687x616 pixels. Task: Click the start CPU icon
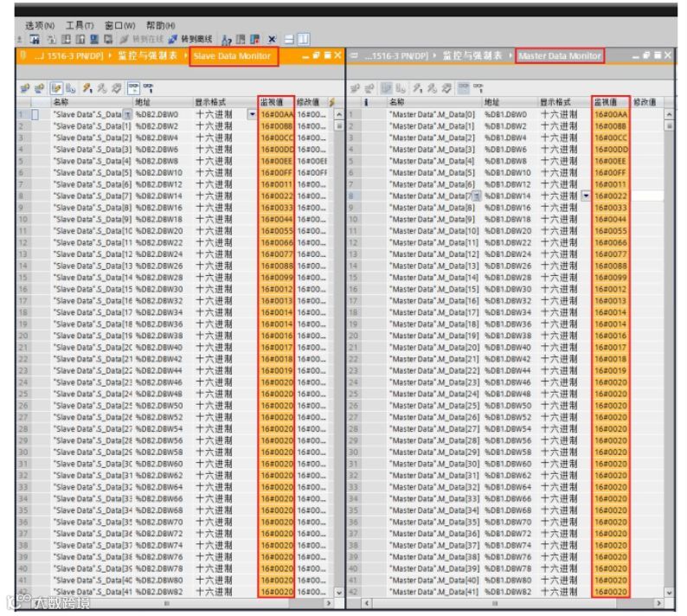(x=240, y=40)
